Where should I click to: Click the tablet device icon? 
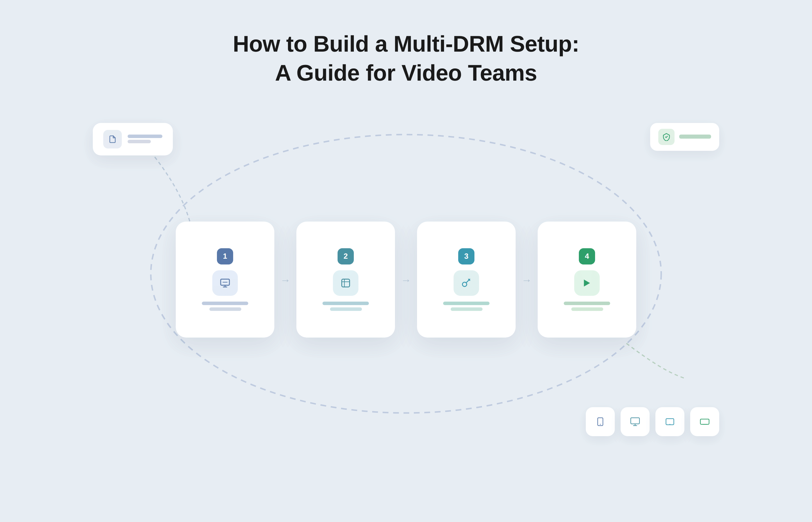(670, 422)
